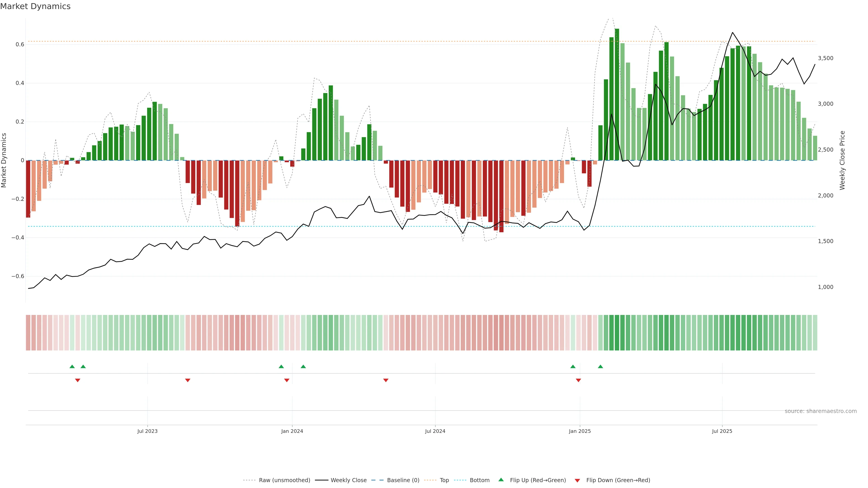Image resolution: width=868 pixels, height=488 pixels.
Task: Open the source: sharemaestro.com text
Action: coord(821,411)
